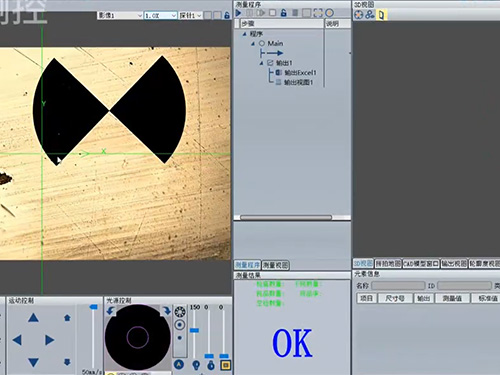Switch to the 测量视图 tab
The height and width of the screenshot is (375, 500).
point(275,265)
